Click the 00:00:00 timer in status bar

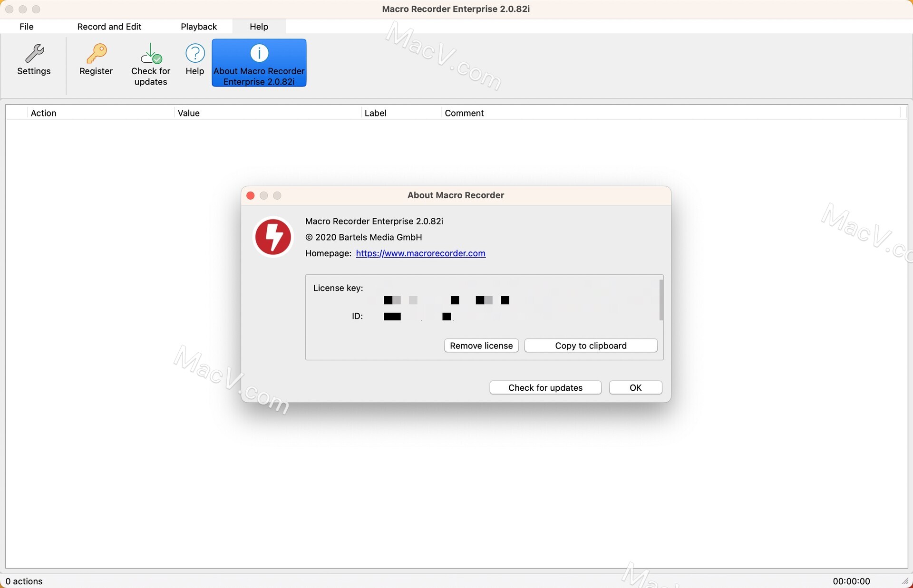pos(852,581)
